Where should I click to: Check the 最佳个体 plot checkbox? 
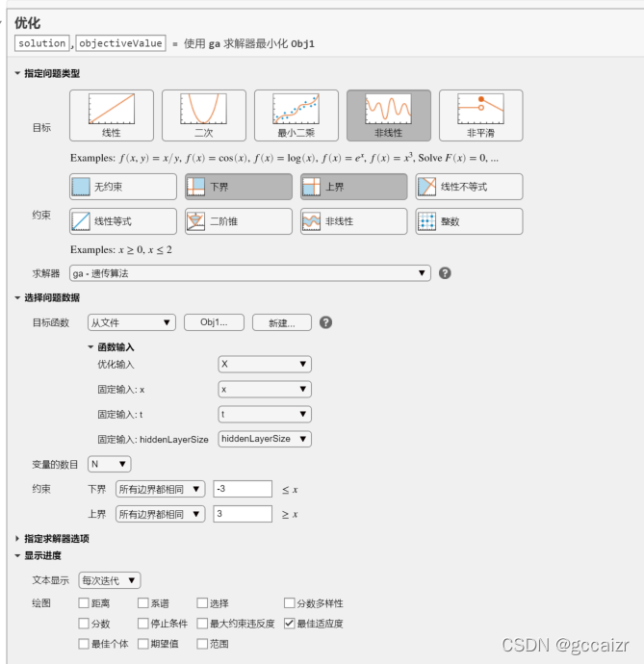tap(84, 644)
